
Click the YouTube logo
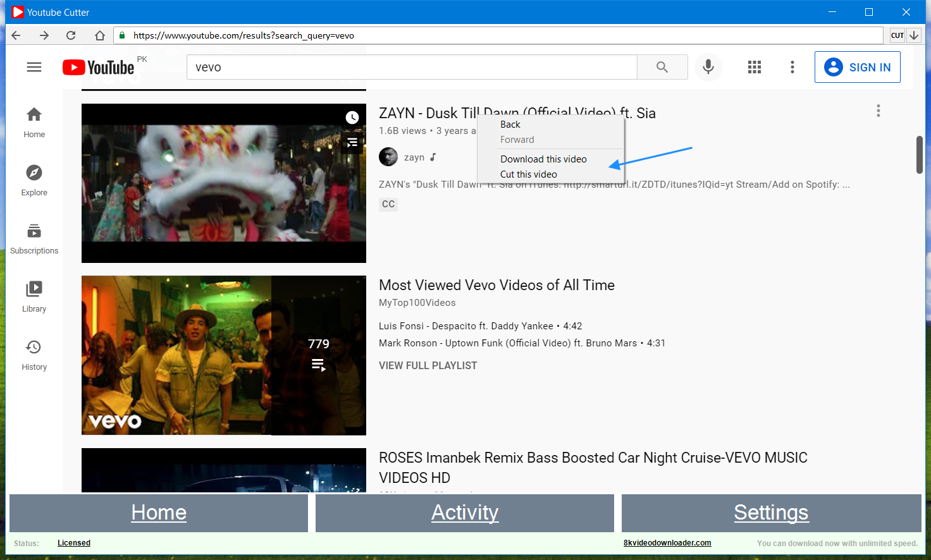click(99, 67)
